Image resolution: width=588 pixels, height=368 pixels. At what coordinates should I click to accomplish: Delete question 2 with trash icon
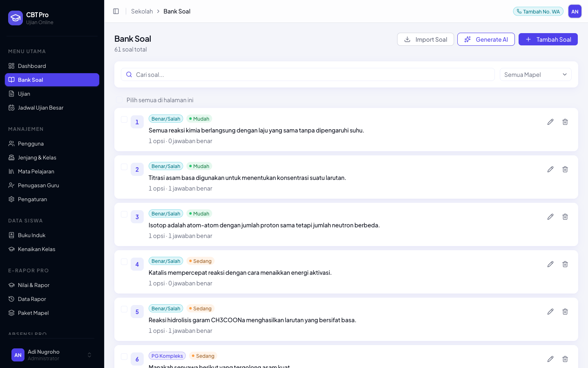point(565,169)
